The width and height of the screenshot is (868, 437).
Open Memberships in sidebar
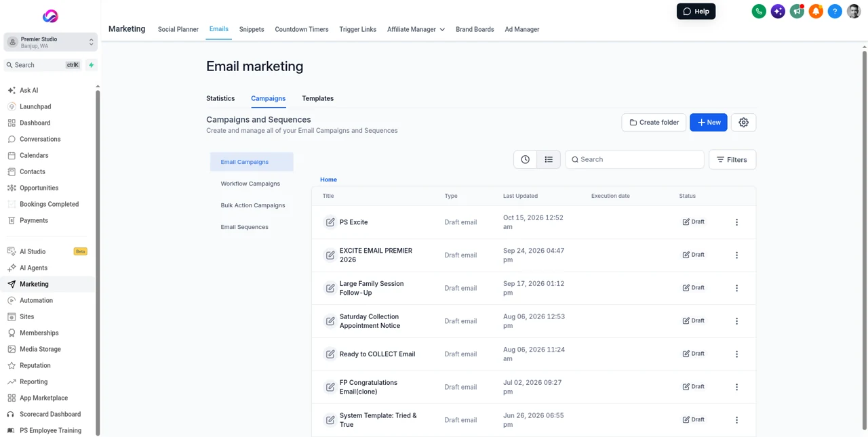(x=39, y=333)
